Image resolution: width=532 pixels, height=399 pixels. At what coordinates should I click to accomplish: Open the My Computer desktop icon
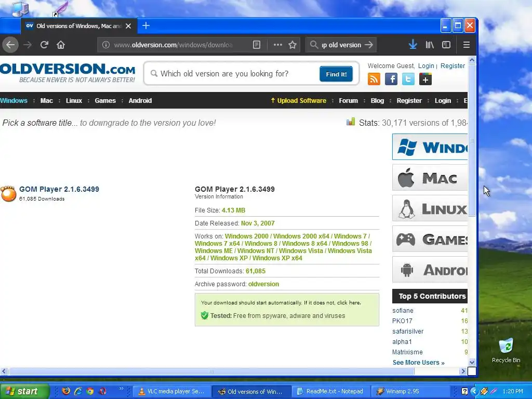click(20, 8)
